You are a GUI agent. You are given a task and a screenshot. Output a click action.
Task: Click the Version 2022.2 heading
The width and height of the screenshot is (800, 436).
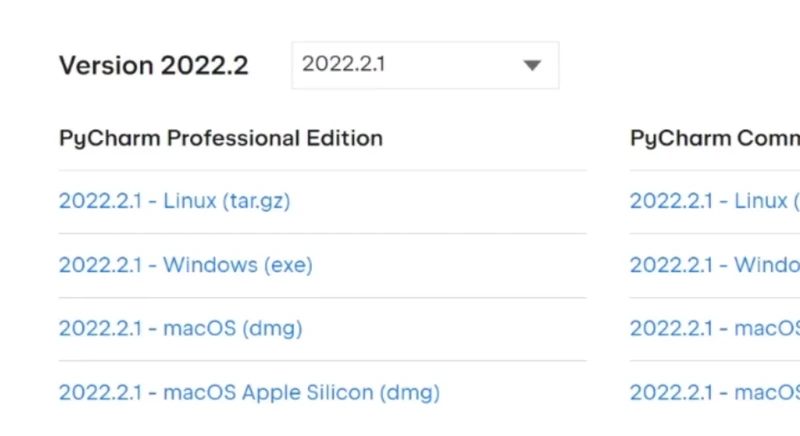point(154,66)
